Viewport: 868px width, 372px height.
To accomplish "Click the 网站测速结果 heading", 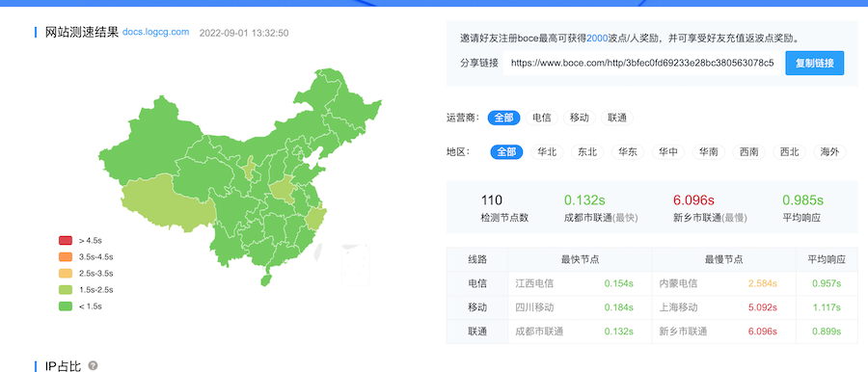I will click(82, 32).
